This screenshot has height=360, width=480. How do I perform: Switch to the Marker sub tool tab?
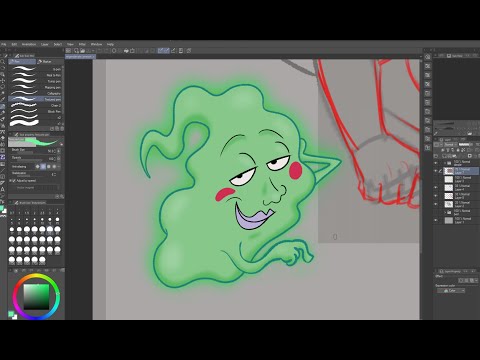tap(49, 62)
